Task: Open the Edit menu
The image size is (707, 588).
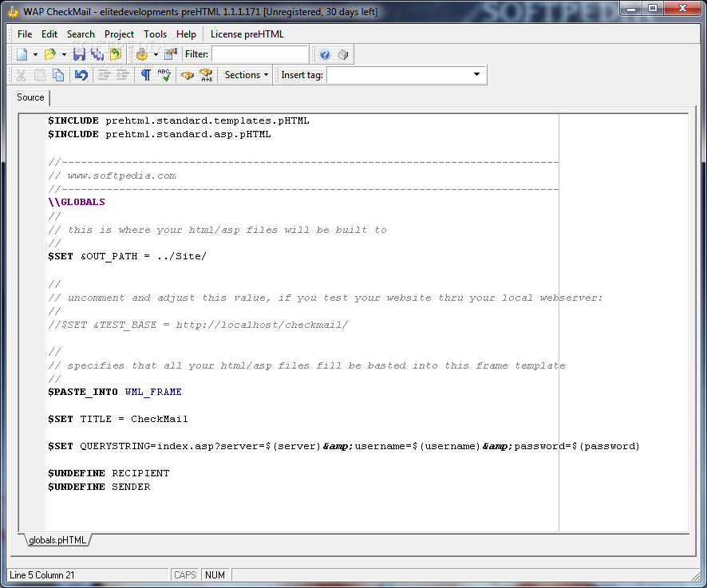Action: tap(49, 34)
